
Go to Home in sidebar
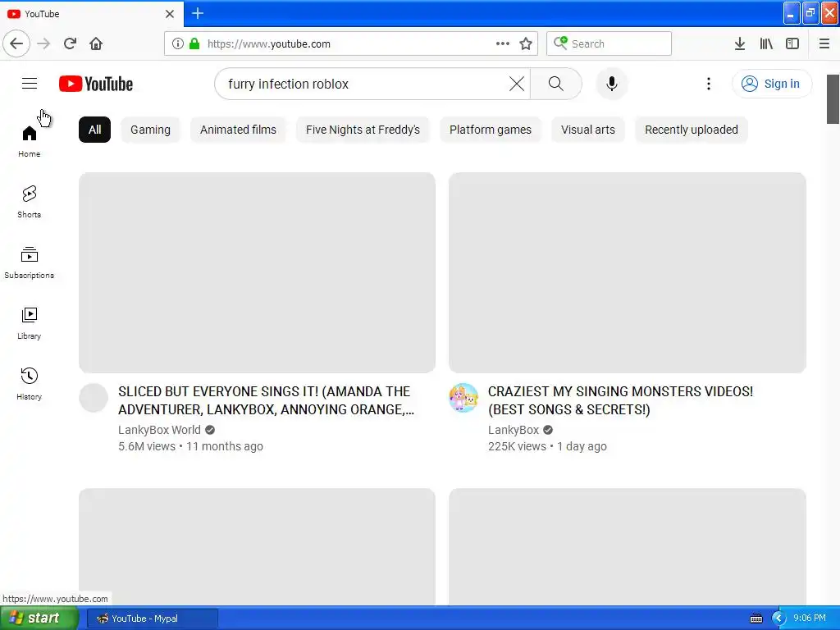pos(29,141)
